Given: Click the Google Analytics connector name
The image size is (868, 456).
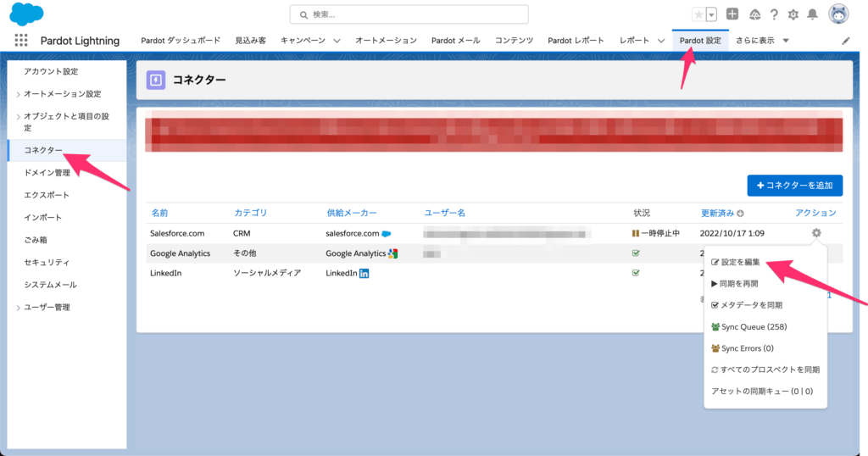Looking at the screenshot, I should point(180,253).
